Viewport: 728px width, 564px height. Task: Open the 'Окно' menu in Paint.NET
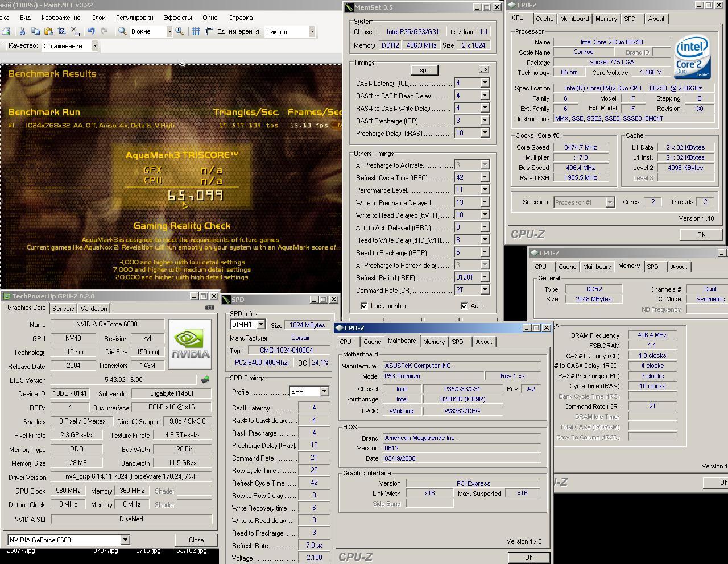point(210,18)
